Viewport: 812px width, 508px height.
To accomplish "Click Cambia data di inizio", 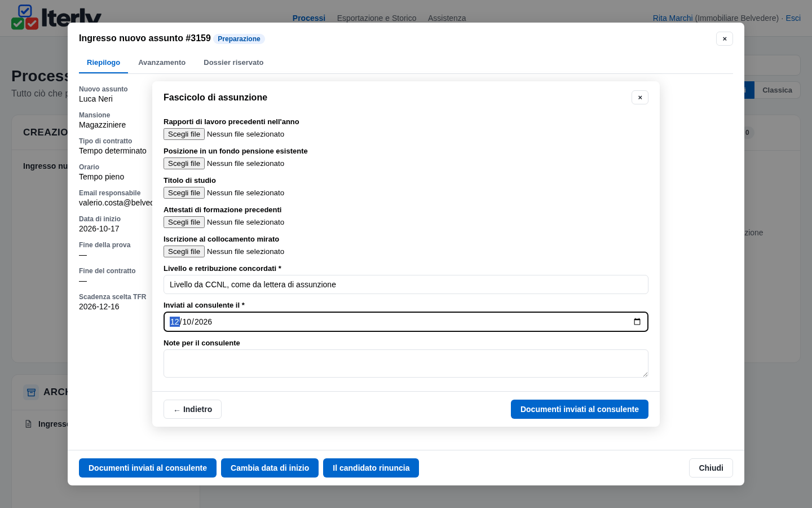I will click(x=270, y=468).
